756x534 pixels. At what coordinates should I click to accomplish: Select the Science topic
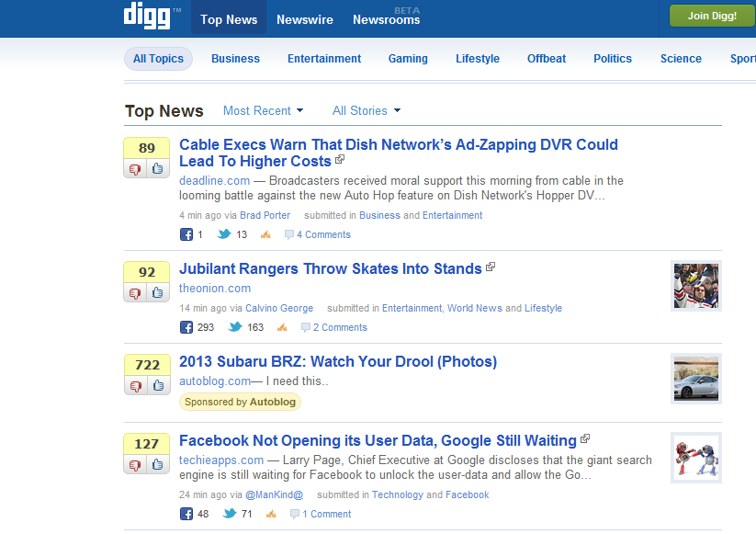pos(681,59)
